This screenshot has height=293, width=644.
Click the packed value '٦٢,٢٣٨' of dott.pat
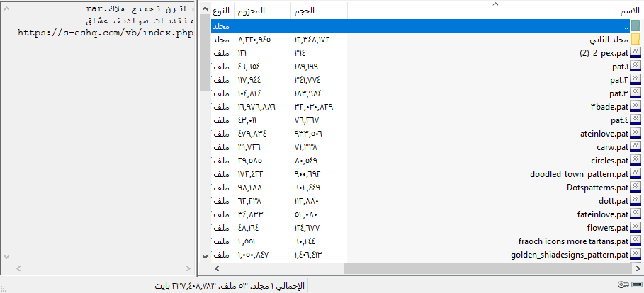[x=249, y=201]
